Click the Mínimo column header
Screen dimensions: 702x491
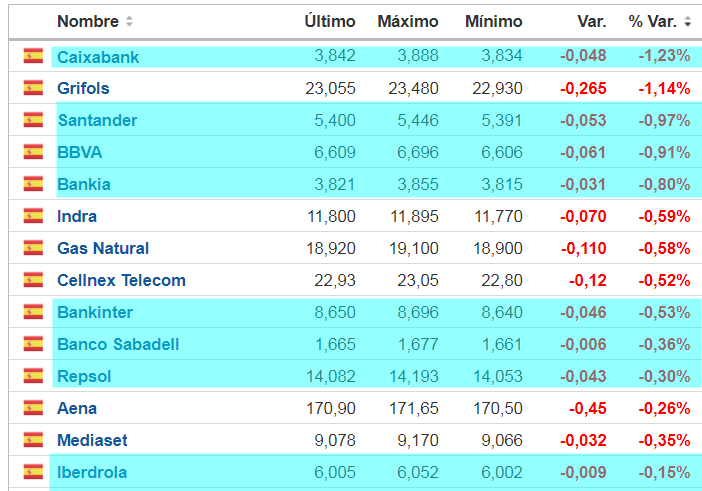pyautogui.click(x=494, y=21)
